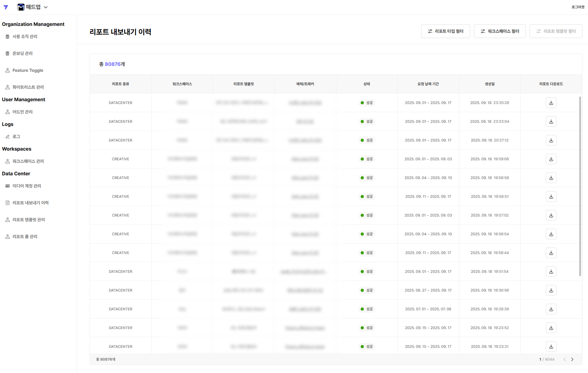This screenshot has height=373, width=588.
Task: Download the report generated at 19:23:21
Action: [551, 347]
